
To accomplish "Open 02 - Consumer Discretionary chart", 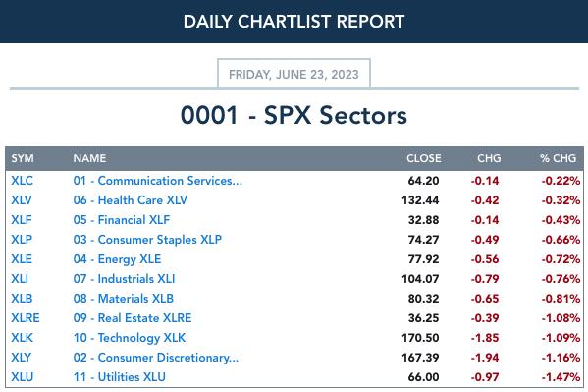I will point(156,358).
